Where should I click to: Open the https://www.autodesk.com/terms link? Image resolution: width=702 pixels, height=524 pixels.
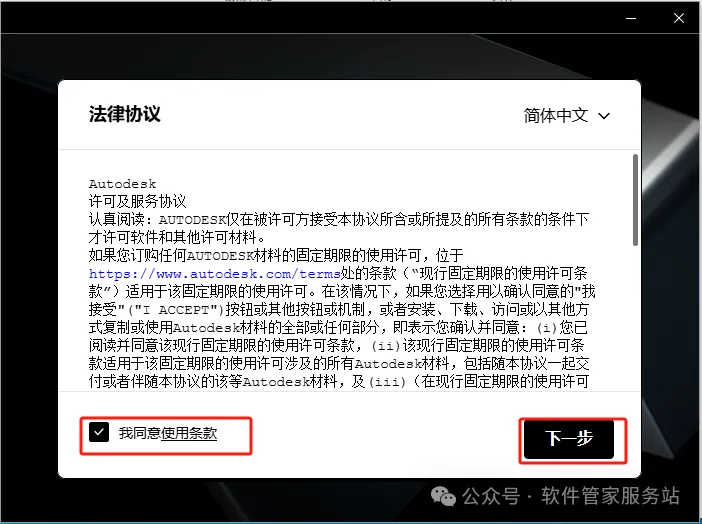pyautogui.click(x=215, y=273)
